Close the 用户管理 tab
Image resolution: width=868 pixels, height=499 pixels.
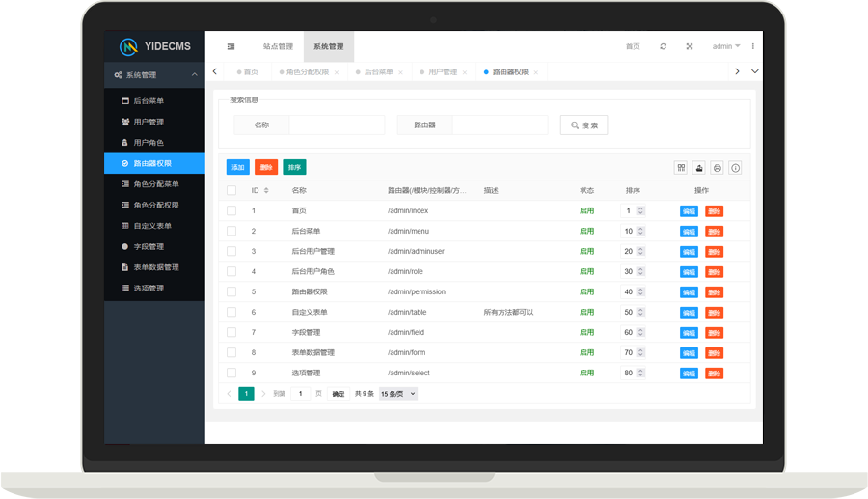pos(465,72)
